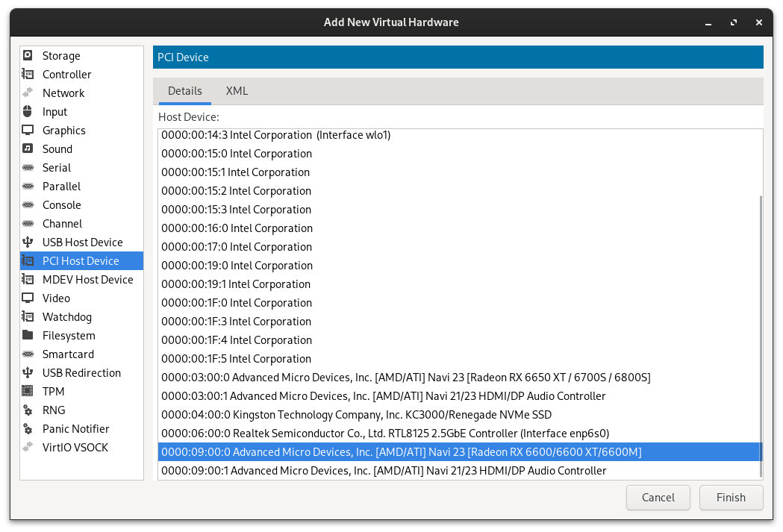Select device 0000:00:1F:3 Intel Corporation
The height and width of the screenshot is (532, 783).
[459, 322]
